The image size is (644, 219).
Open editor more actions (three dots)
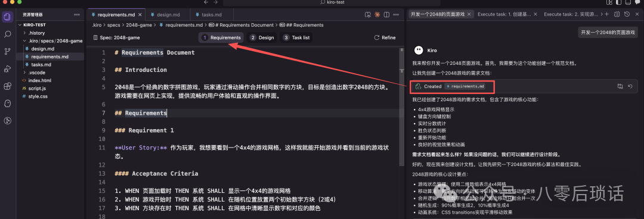(396, 15)
